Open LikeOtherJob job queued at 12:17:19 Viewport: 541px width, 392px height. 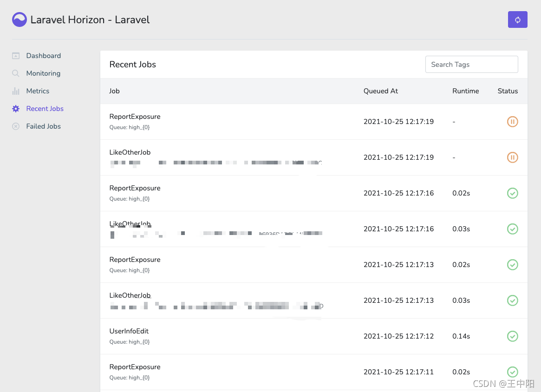click(x=130, y=152)
